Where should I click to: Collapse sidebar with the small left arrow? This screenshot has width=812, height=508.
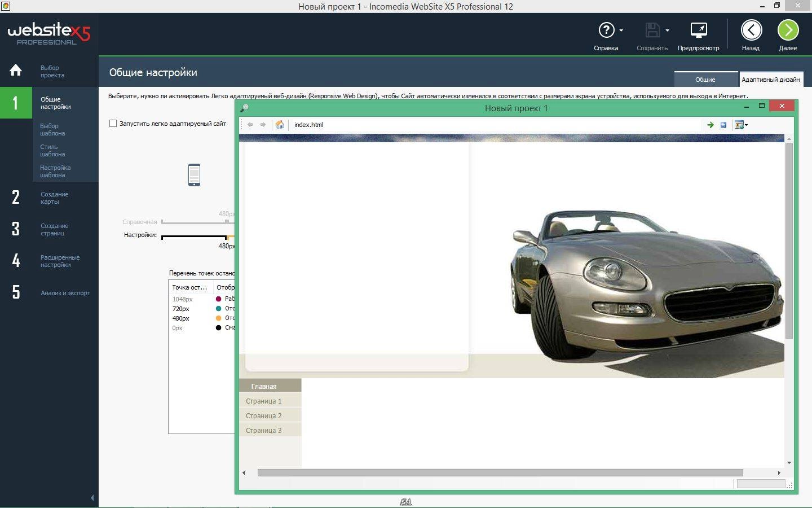92,498
